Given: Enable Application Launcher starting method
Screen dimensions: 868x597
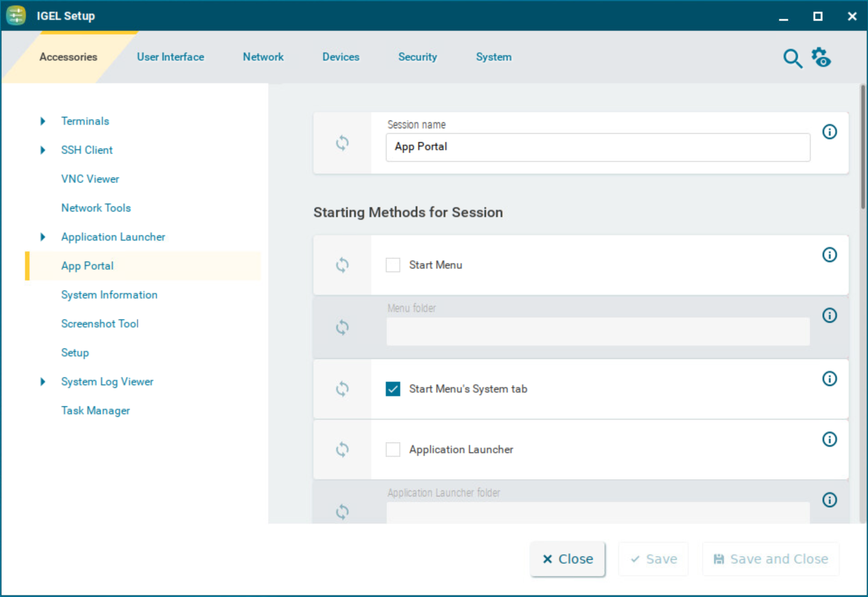Looking at the screenshot, I should pyautogui.click(x=392, y=449).
